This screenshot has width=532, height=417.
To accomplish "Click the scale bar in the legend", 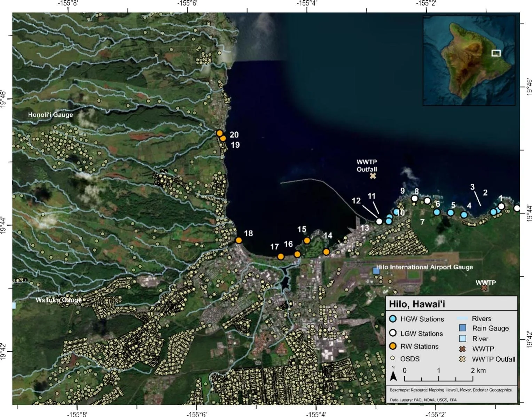I will click(x=439, y=379).
